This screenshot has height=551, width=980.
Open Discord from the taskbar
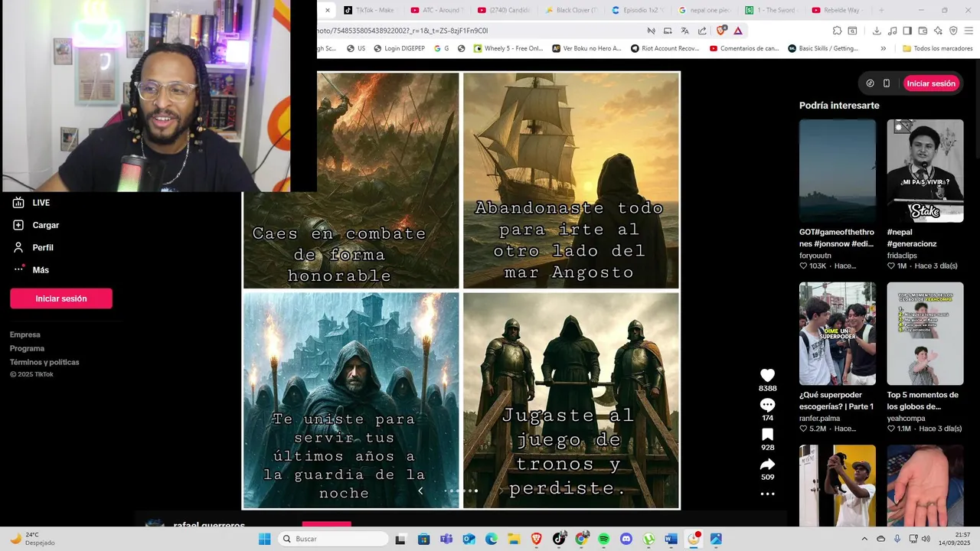(626, 539)
